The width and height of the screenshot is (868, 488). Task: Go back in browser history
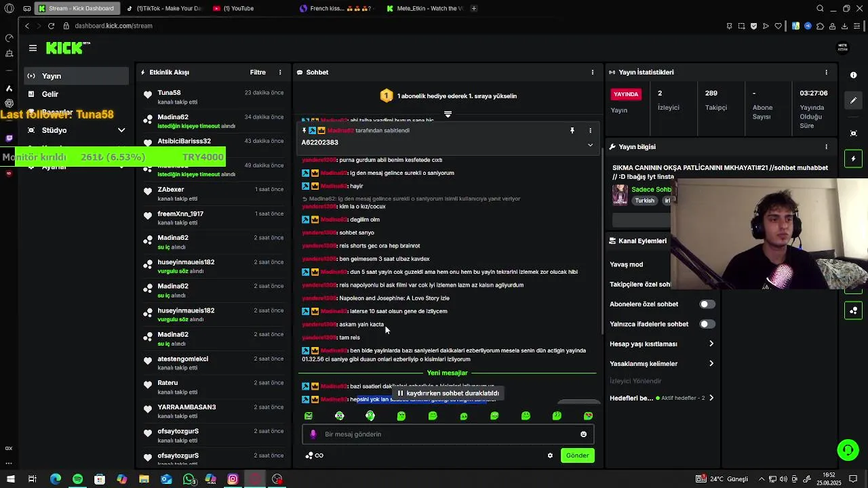[27, 26]
